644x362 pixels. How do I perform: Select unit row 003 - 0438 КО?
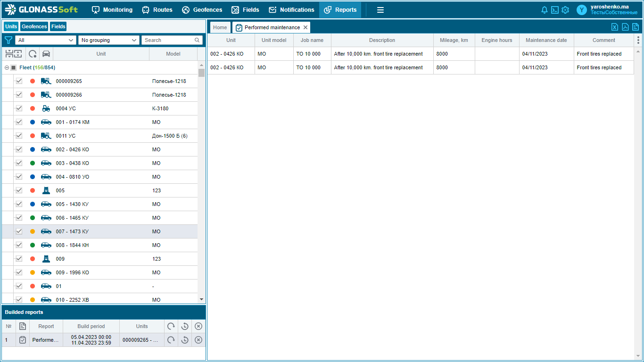click(x=99, y=163)
